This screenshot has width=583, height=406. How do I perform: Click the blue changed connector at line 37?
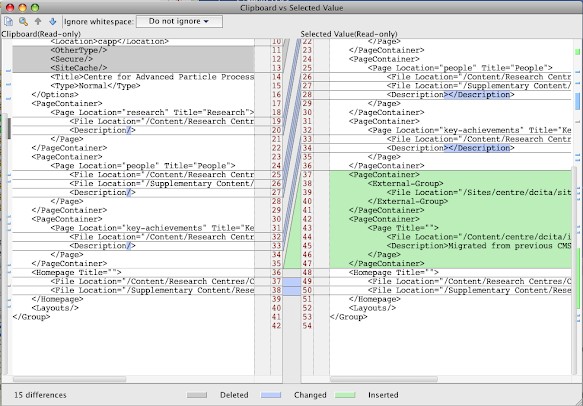292,282
